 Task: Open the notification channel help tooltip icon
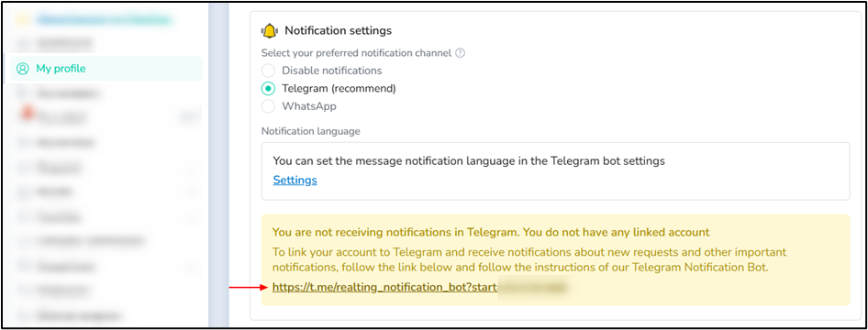click(x=460, y=53)
